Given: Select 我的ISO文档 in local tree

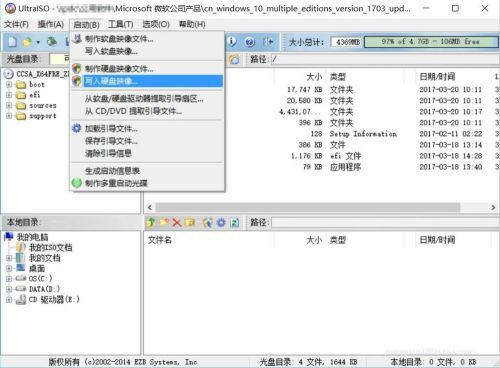Looking at the screenshot, I should click(x=50, y=247).
